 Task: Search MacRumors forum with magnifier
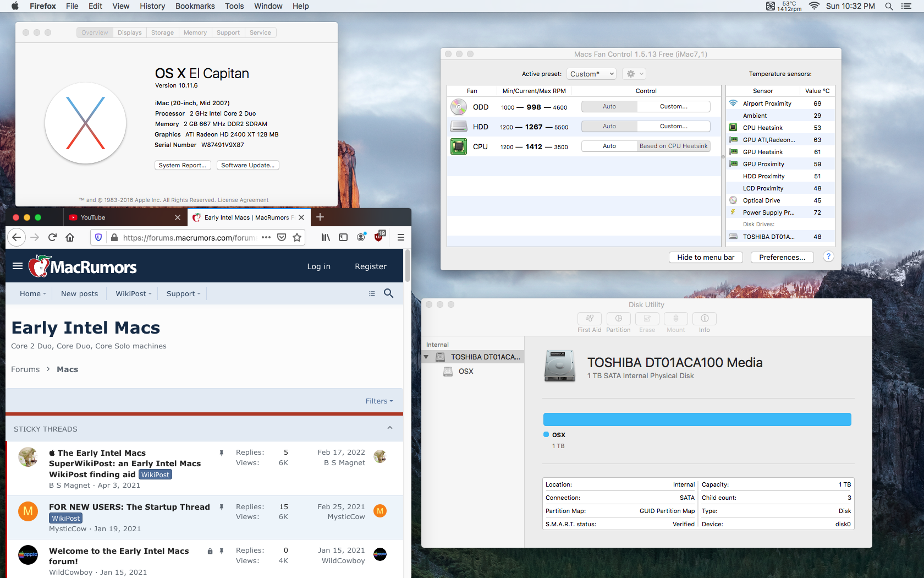click(388, 293)
